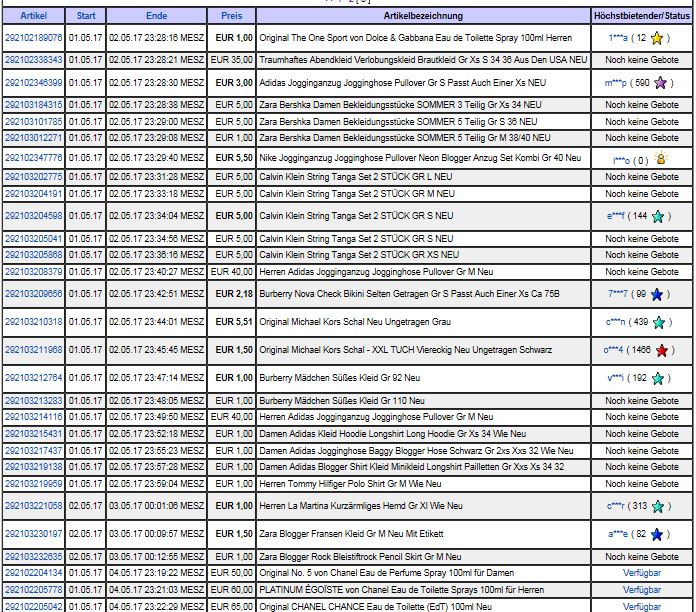Screen dimensions: 696x612
Task: Sort by the Ende column header
Action: click(x=156, y=16)
